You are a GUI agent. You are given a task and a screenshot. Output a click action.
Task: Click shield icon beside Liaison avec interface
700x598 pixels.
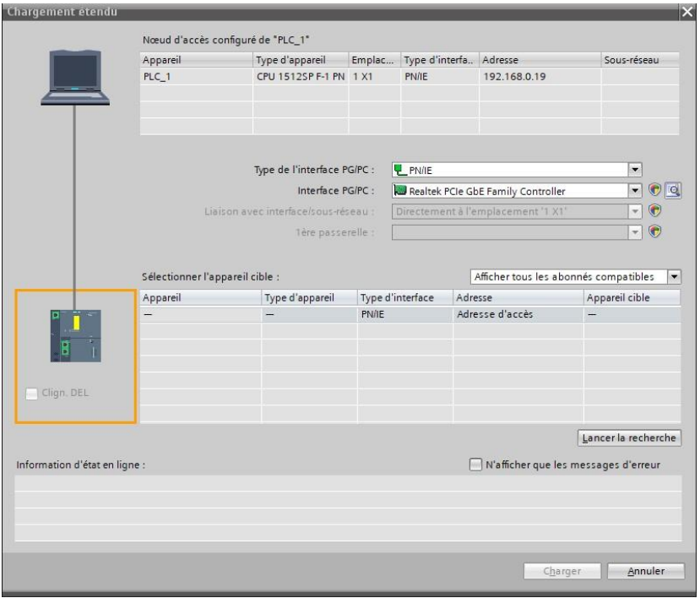click(654, 211)
